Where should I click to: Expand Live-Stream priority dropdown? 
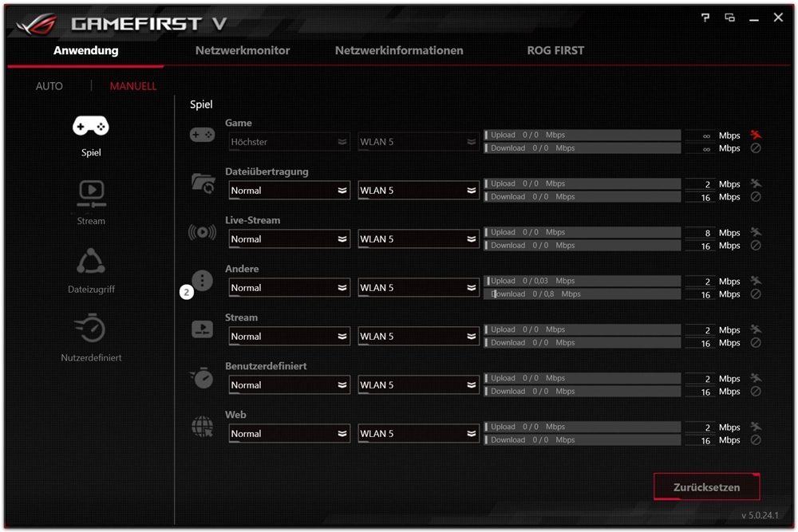pyautogui.click(x=289, y=239)
